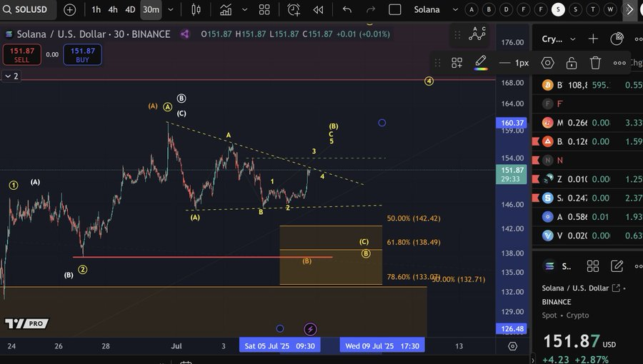The image size is (643, 364).
Task: Click the 160.37 price axis label
Action: (512, 123)
